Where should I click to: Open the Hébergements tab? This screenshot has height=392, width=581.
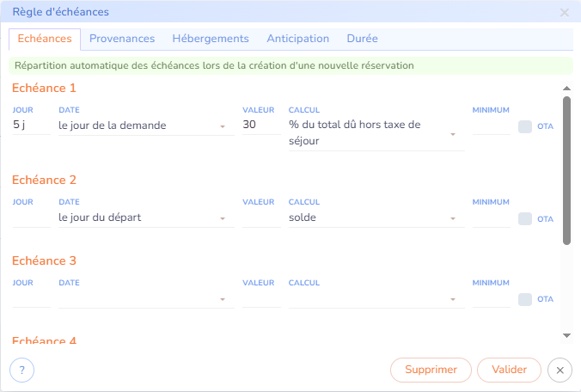tap(211, 39)
